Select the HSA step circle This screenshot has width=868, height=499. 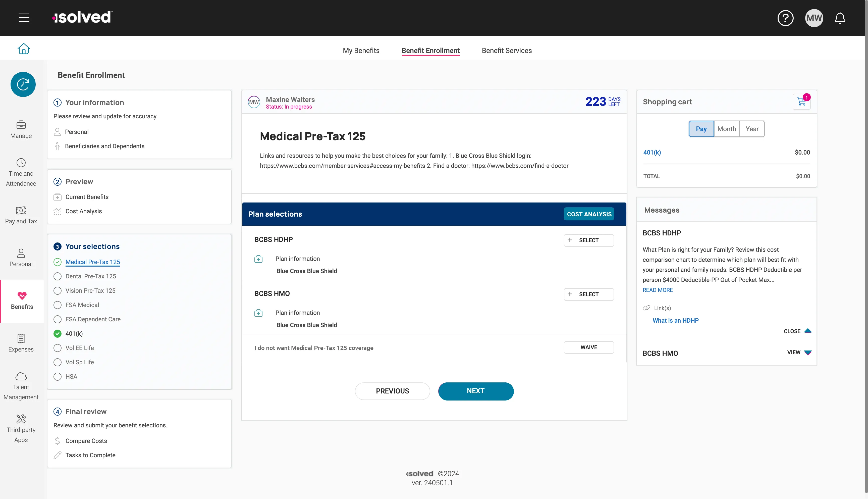coord(58,377)
